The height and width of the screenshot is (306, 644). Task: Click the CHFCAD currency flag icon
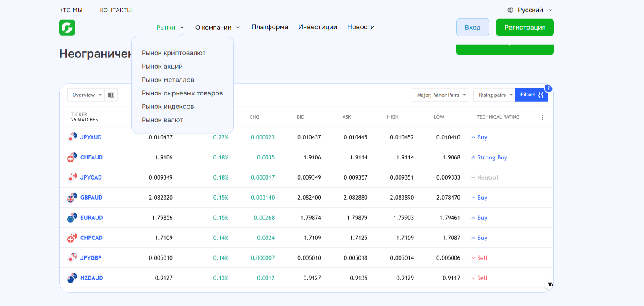pos(72,238)
